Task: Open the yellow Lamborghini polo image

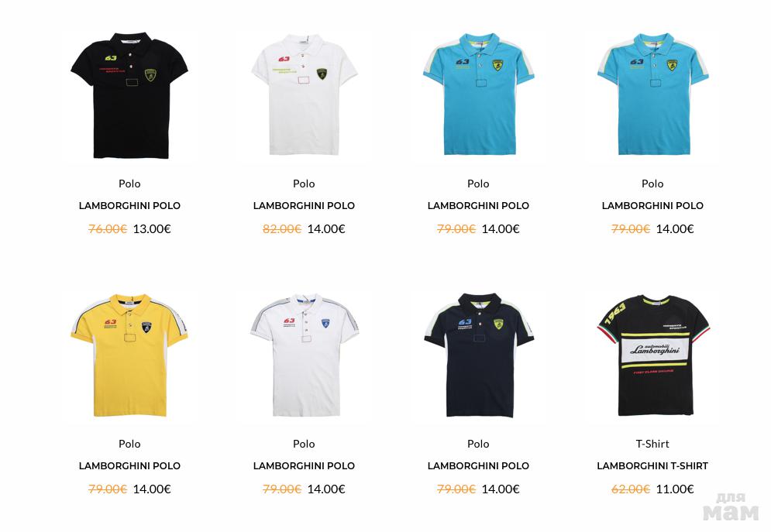Action: point(130,355)
